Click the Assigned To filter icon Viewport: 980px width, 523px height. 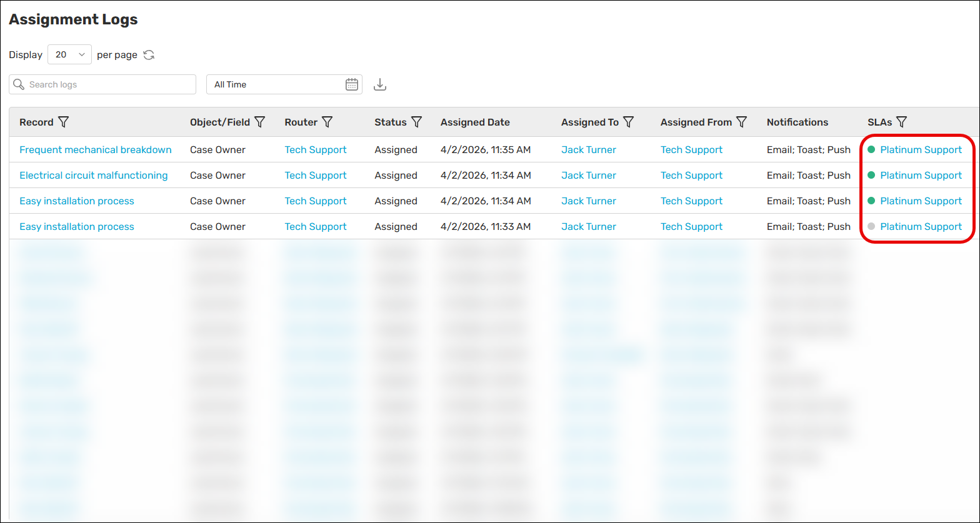[629, 122]
